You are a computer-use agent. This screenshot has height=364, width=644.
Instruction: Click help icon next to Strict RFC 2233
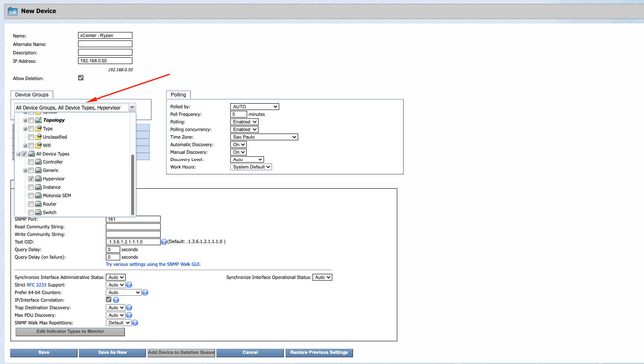click(129, 285)
